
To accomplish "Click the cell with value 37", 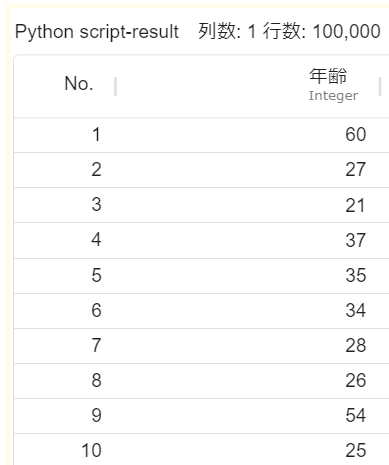I will point(356,240).
